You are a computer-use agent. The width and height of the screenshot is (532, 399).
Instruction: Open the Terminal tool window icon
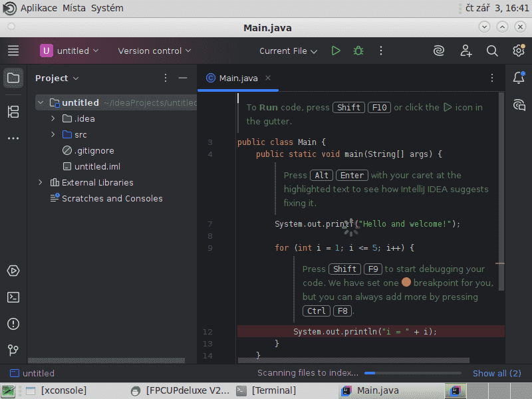pyautogui.click(x=13, y=297)
